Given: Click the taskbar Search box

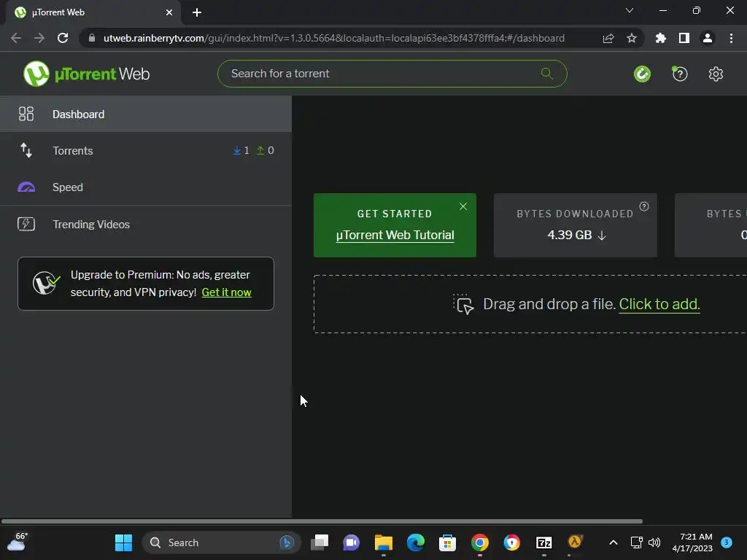Looking at the screenshot, I should coord(222,542).
